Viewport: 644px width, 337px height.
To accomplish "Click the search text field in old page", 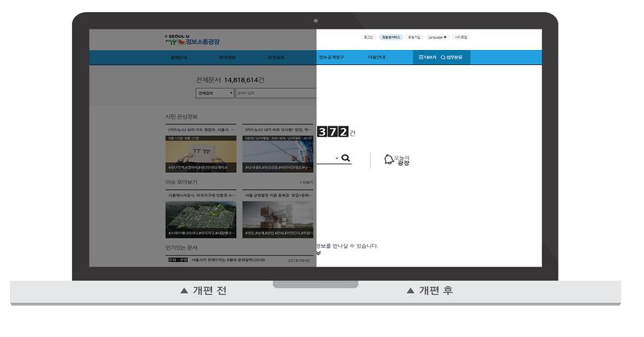I will tap(276, 94).
